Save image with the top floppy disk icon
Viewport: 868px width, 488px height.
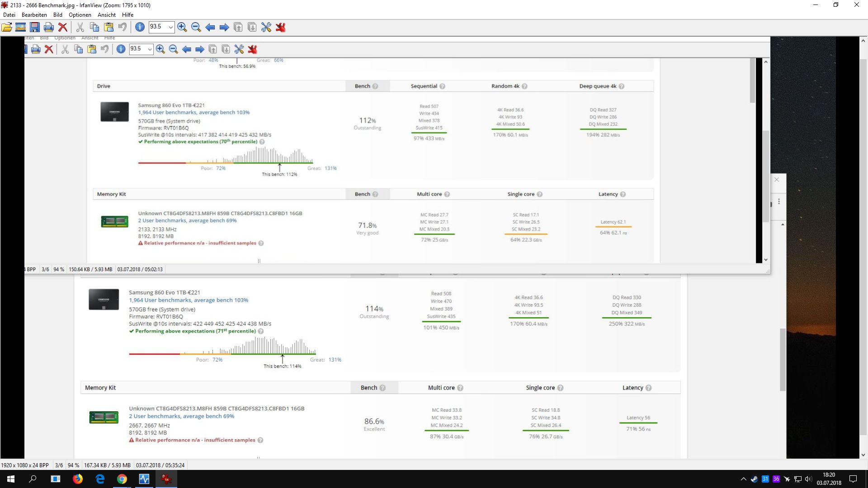(35, 27)
